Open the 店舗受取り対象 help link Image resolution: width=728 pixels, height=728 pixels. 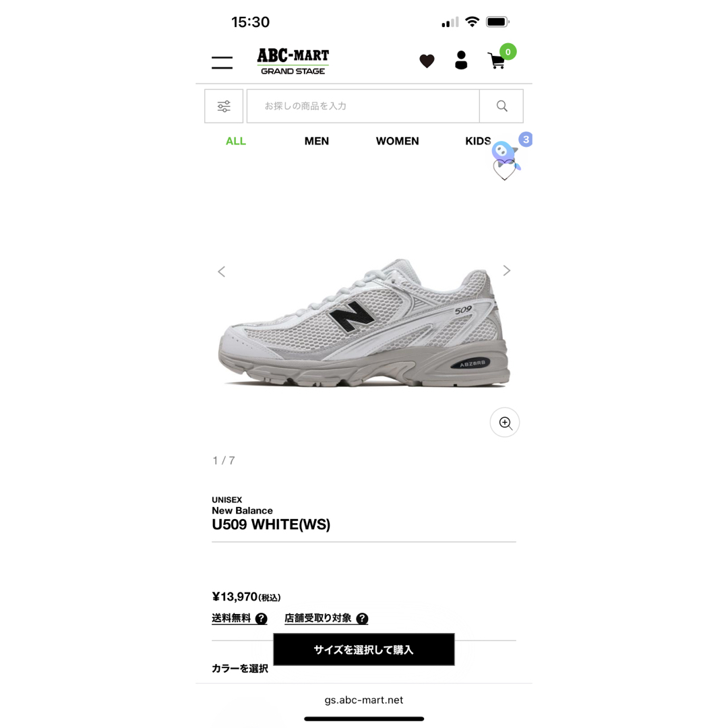pos(326,618)
